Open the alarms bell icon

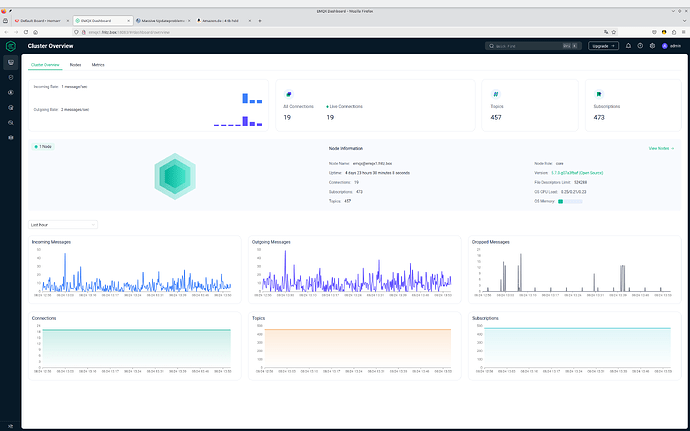pos(628,46)
